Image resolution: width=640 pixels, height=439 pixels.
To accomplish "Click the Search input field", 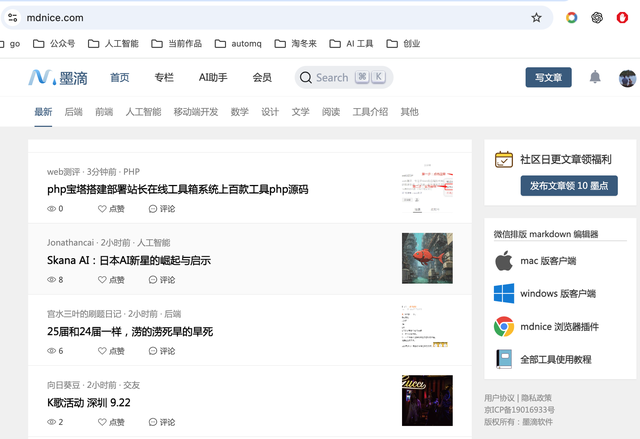I will (344, 78).
